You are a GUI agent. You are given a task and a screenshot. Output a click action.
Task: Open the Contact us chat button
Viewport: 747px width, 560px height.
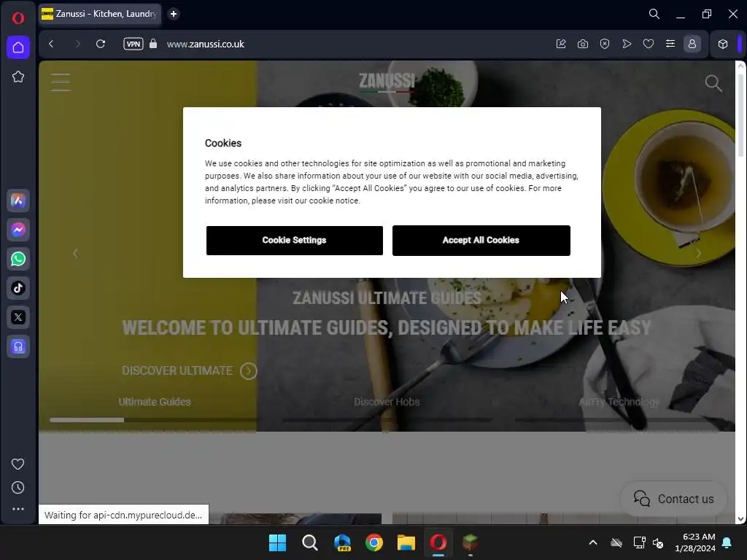click(673, 499)
